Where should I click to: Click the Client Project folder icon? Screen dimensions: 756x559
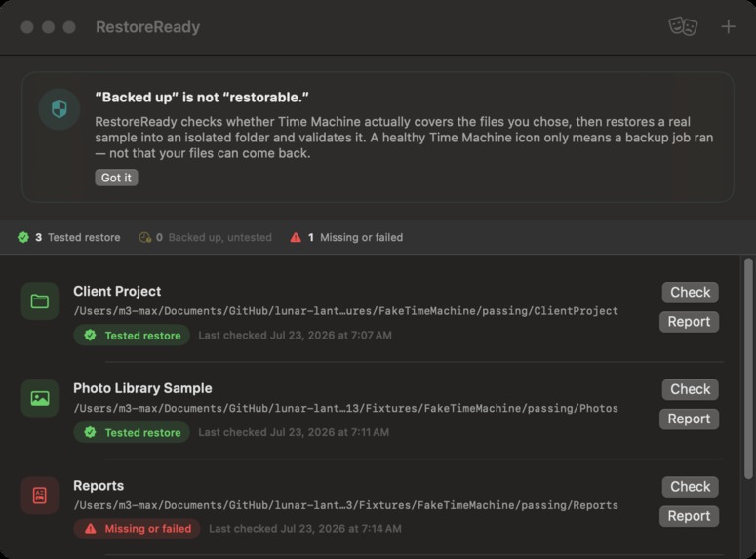40,301
